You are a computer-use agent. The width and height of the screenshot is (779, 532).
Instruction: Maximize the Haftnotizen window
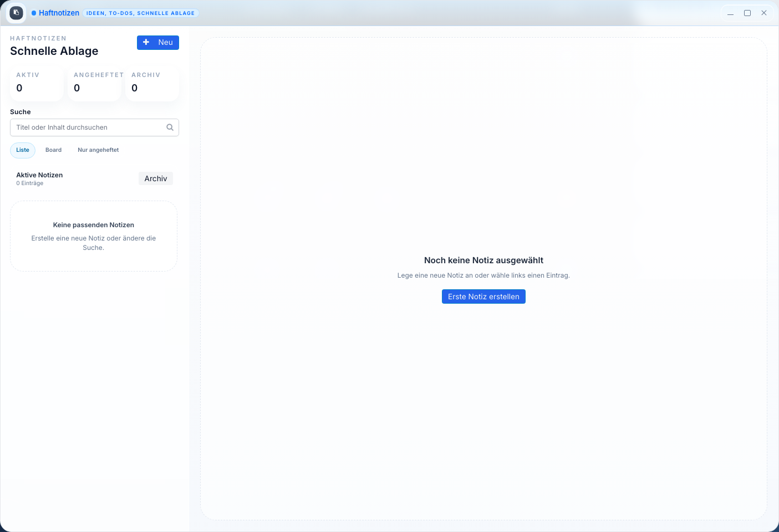pyautogui.click(x=747, y=13)
